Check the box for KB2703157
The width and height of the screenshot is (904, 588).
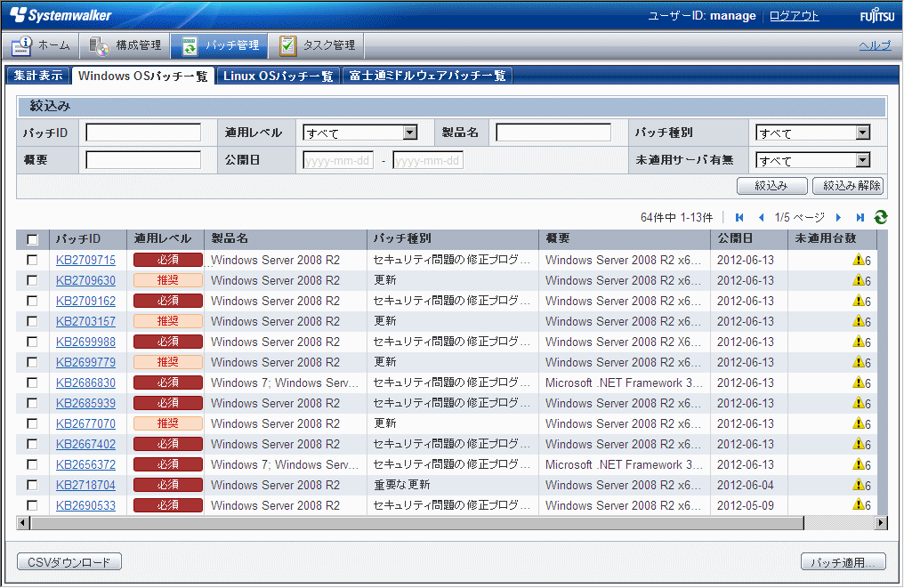(x=32, y=321)
